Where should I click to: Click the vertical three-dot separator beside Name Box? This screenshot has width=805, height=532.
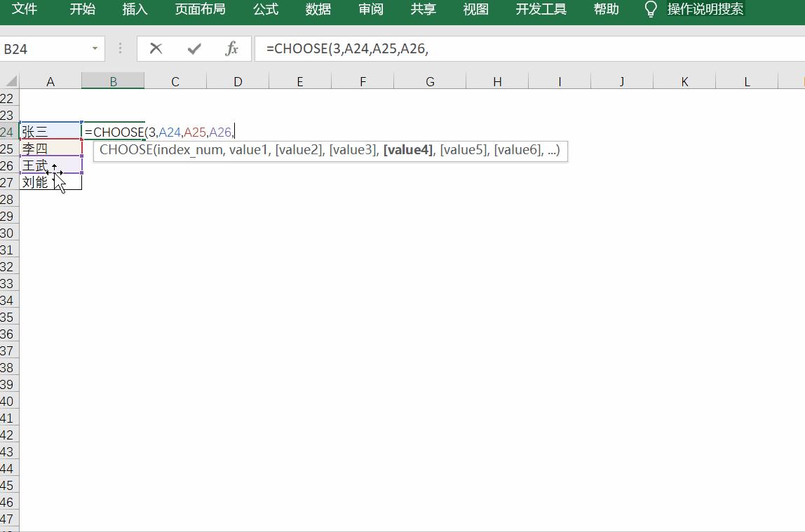119,48
